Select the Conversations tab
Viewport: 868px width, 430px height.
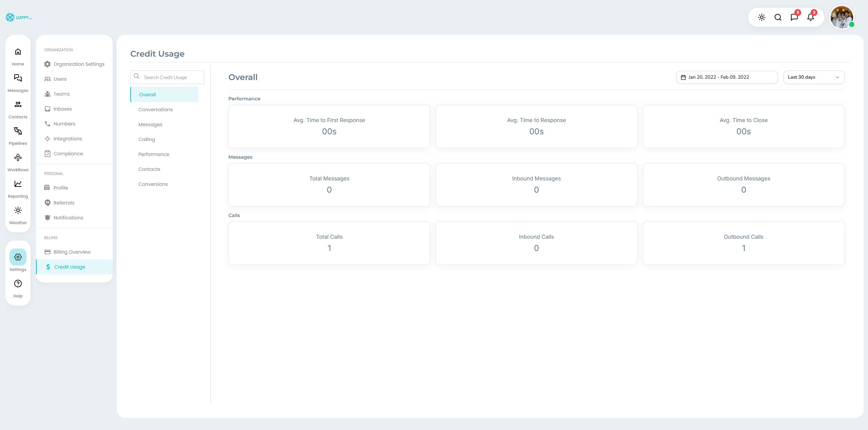155,110
